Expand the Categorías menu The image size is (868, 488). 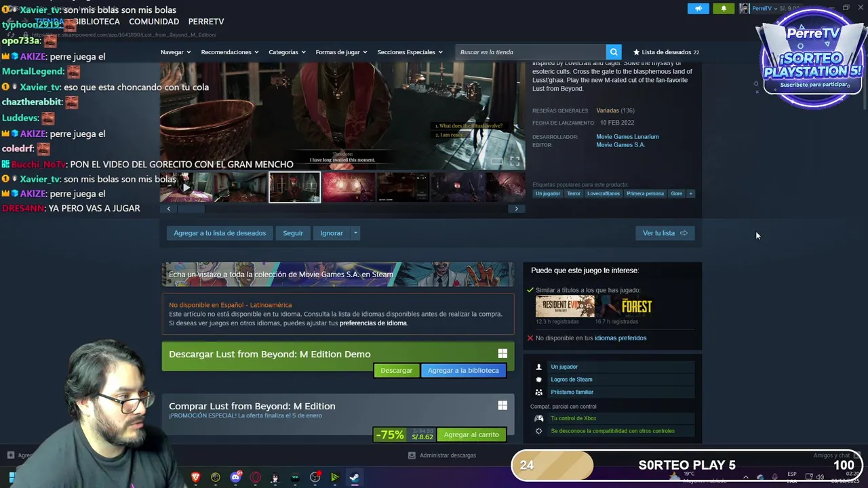click(x=287, y=52)
